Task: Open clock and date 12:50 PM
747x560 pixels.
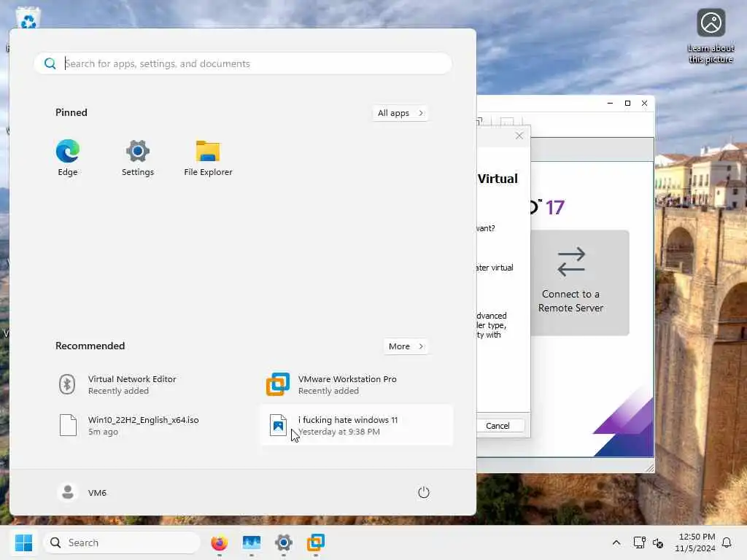Action: pos(695,542)
